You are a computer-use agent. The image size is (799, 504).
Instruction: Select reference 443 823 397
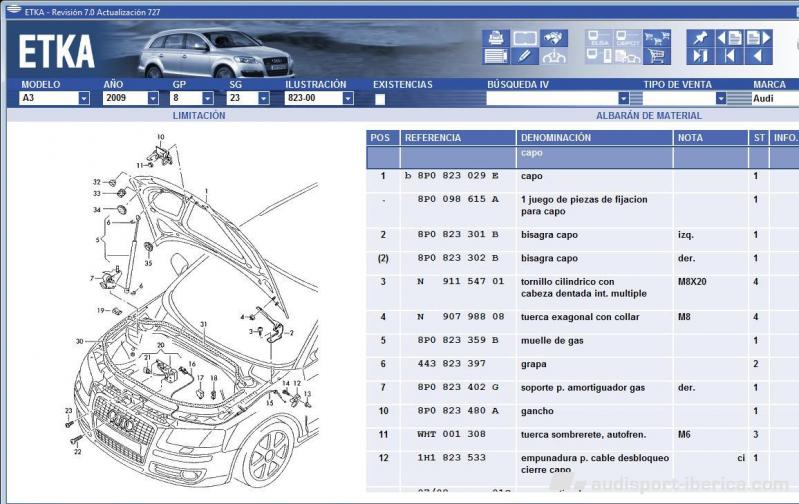pos(451,364)
